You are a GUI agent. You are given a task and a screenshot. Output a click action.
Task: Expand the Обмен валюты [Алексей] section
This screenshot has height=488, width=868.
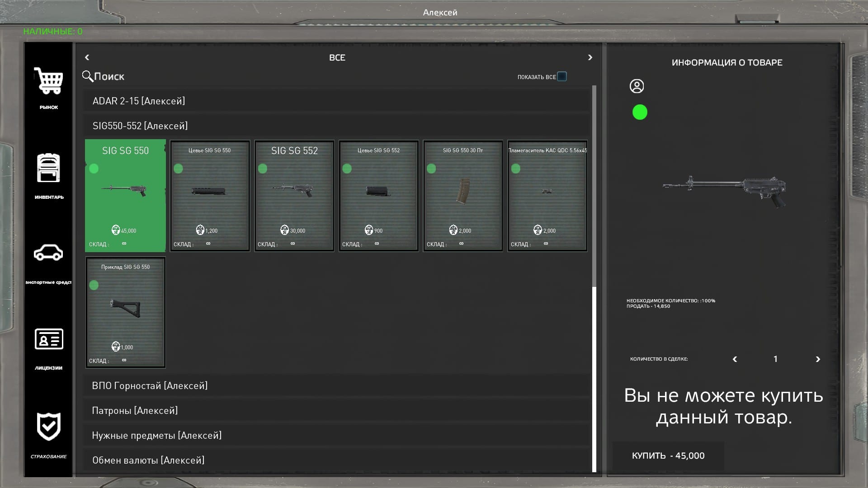tap(337, 460)
